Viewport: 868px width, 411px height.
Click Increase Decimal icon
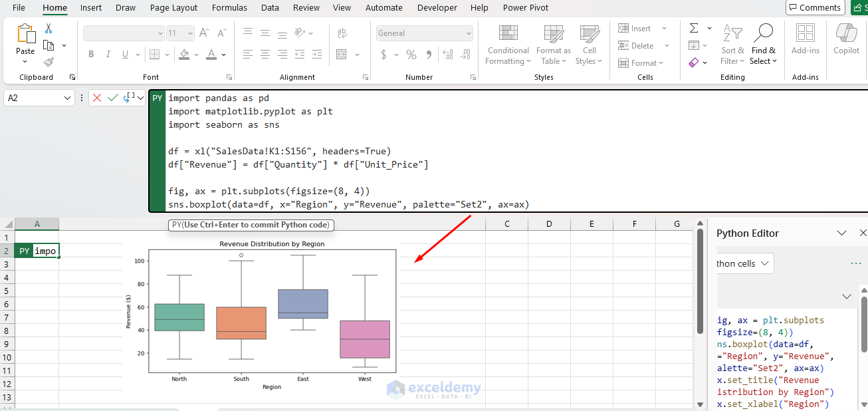pos(447,55)
